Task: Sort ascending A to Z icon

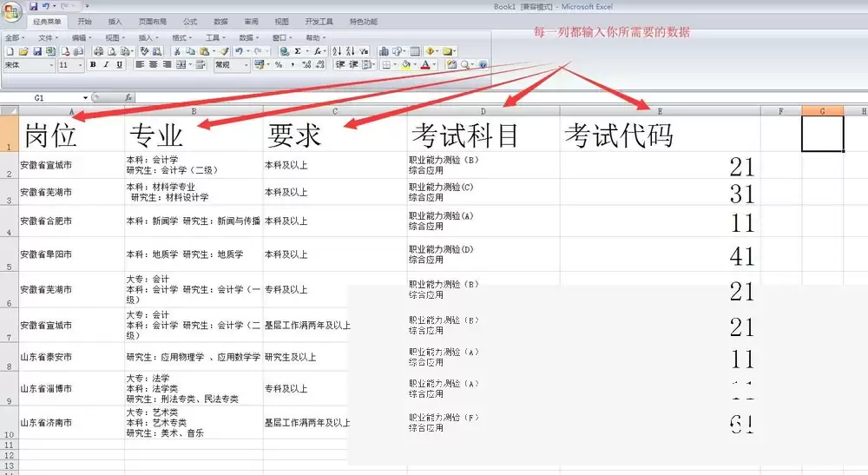Action: click(337, 51)
